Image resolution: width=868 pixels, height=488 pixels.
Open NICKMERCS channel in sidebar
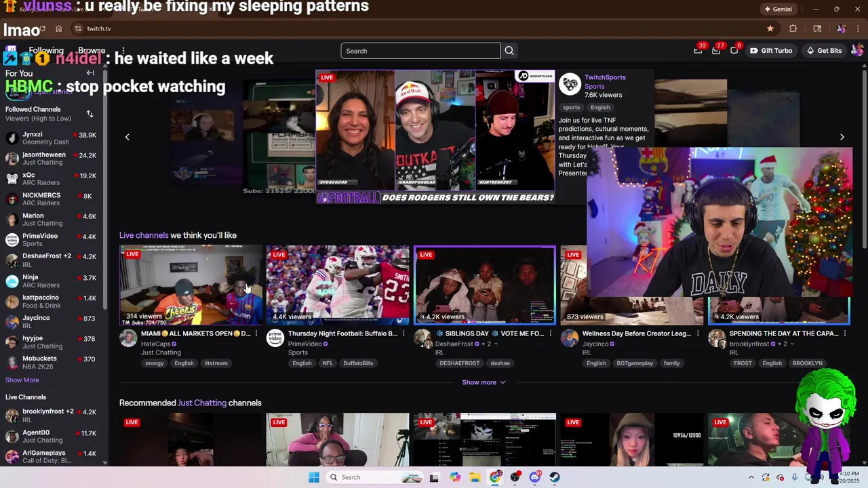tap(52, 199)
